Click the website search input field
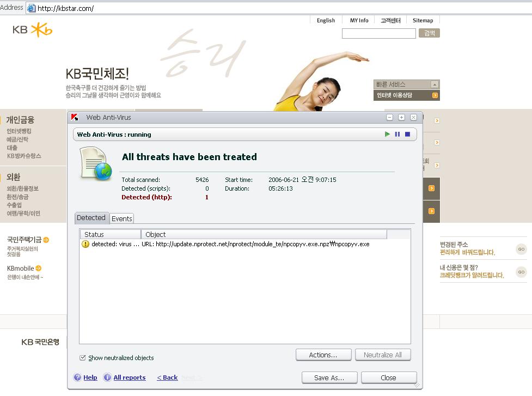This screenshot has width=532, height=396. [378, 34]
